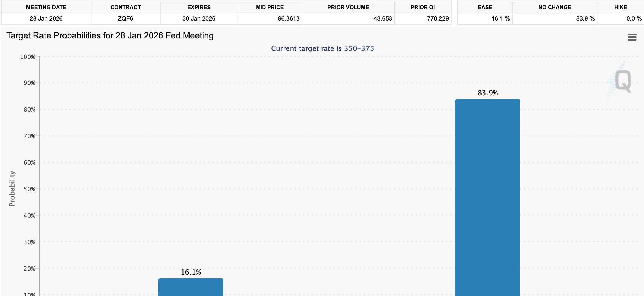This screenshot has width=644, height=296.
Task: Select the ZQF6 contract cell
Action: (x=125, y=18)
